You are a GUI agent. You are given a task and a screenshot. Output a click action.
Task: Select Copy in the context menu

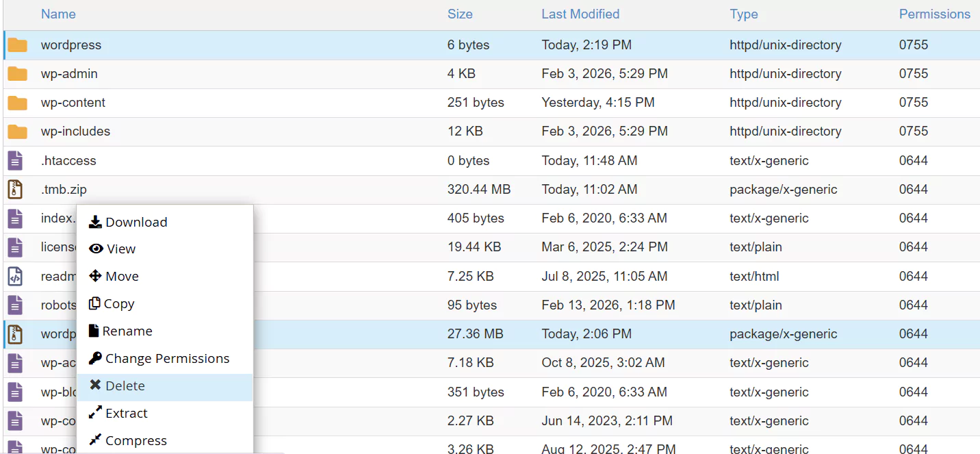coord(118,304)
